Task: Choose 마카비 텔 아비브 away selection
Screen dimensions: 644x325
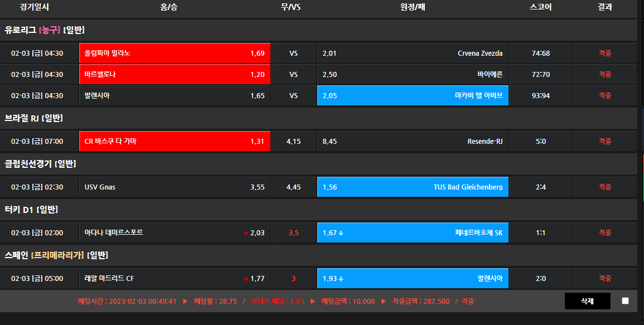Action: point(413,96)
